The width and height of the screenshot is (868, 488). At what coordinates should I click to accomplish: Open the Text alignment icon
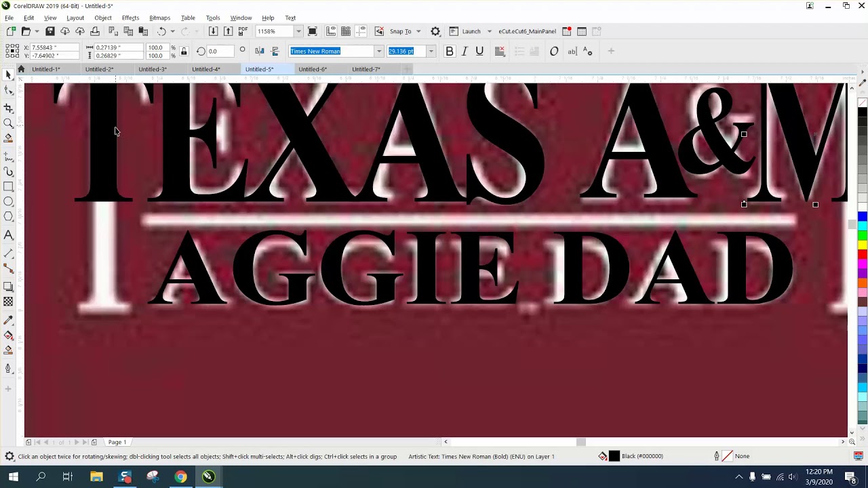pyautogui.click(x=500, y=51)
